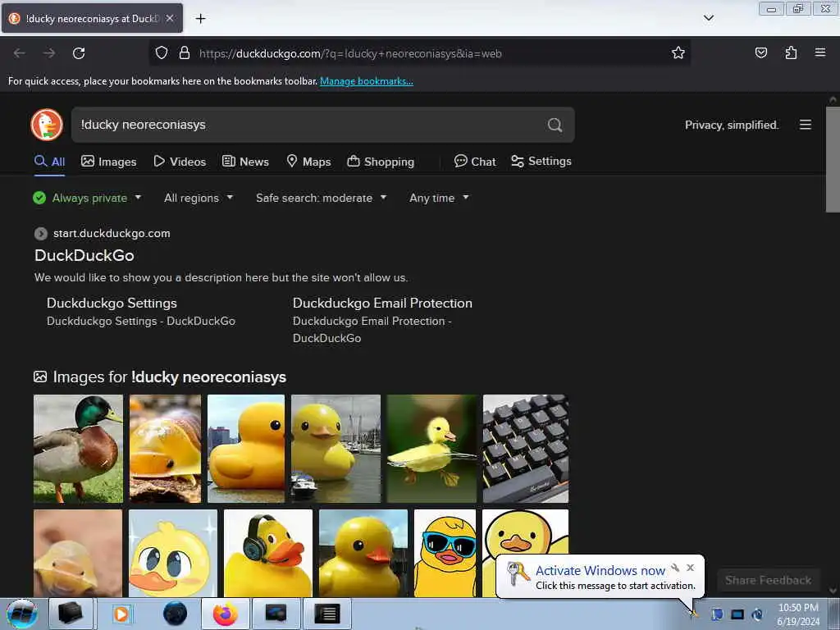Click the DuckDuckGo duck logo
Viewport: 840px width, 630px height.
(47, 125)
